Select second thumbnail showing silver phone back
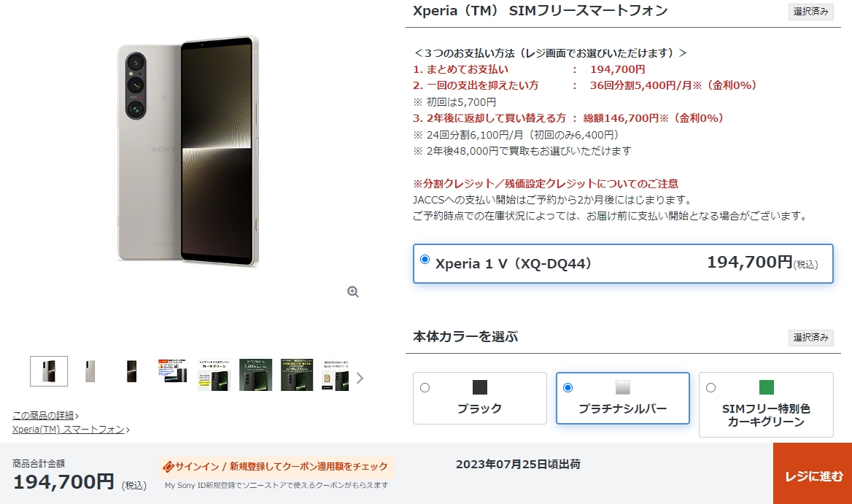 tap(90, 371)
